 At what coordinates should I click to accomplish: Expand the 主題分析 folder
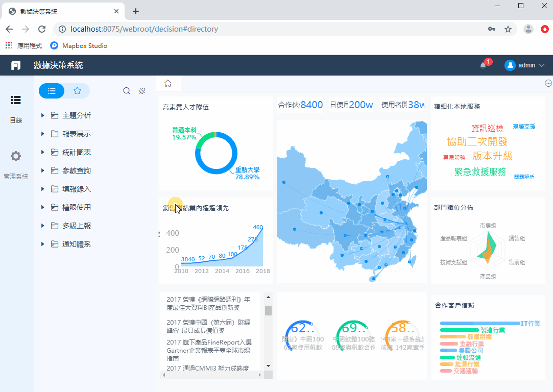tap(76, 115)
